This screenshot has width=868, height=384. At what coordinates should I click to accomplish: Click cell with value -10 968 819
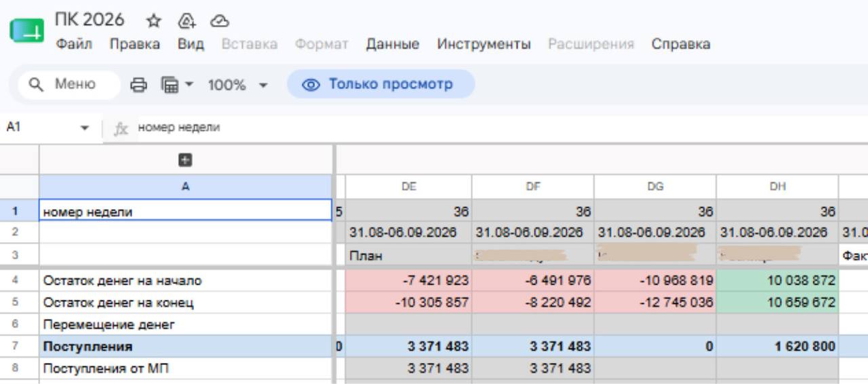pyautogui.click(x=655, y=280)
